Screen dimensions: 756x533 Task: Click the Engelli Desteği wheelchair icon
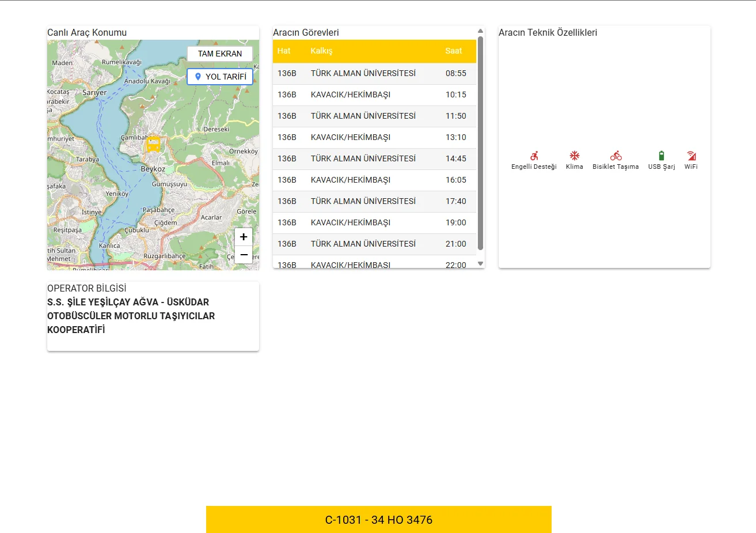[x=533, y=156]
